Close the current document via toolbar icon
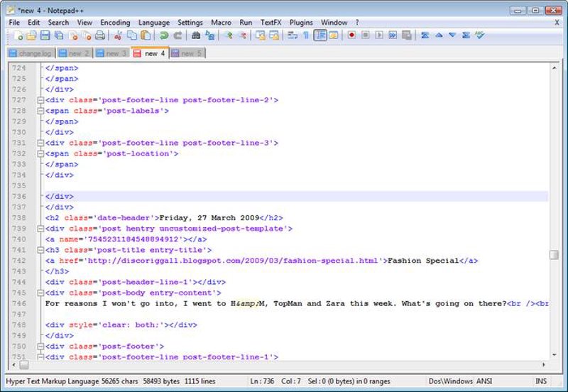Image resolution: width=568 pixels, height=392 pixels. click(73, 35)
